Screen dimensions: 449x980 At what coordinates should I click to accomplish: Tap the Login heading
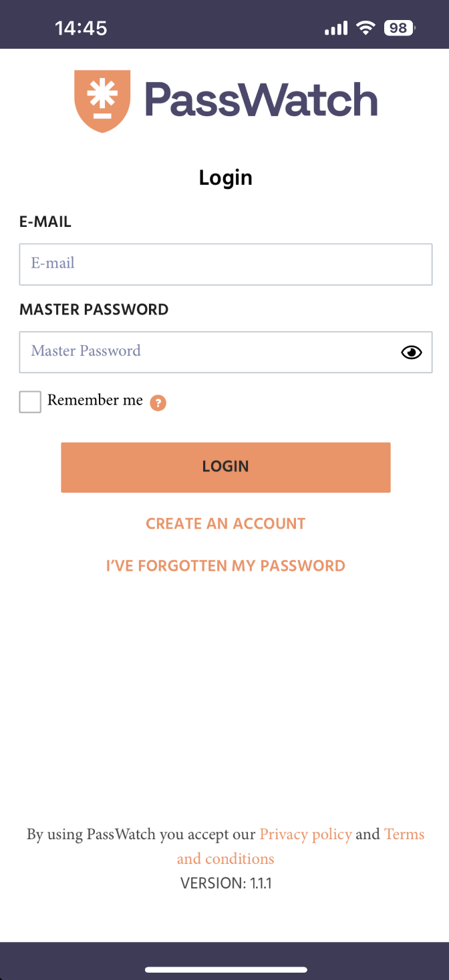pyautogui.click(x=226, y=178)
